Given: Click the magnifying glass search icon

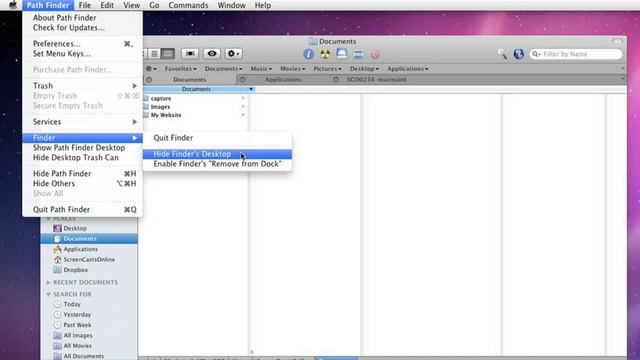Looking at the screenshot, I should tap(502, 54).
